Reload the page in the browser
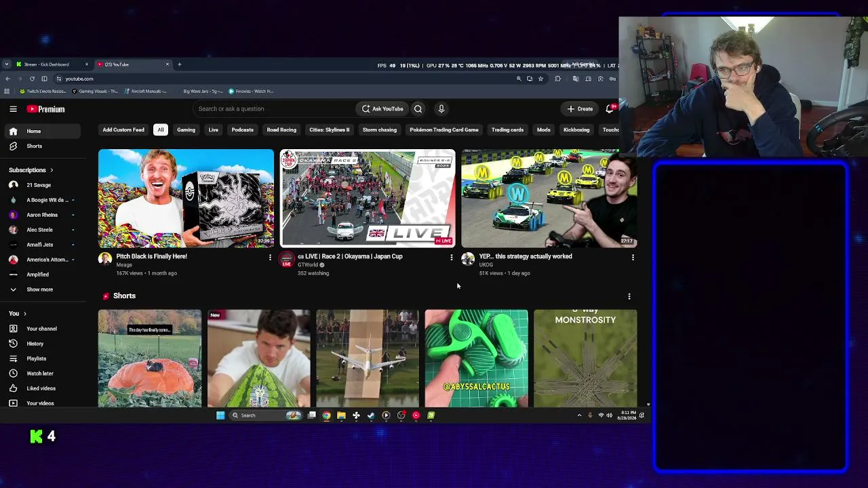Screen dimensions: 868x488 click(x=32, y=79)
